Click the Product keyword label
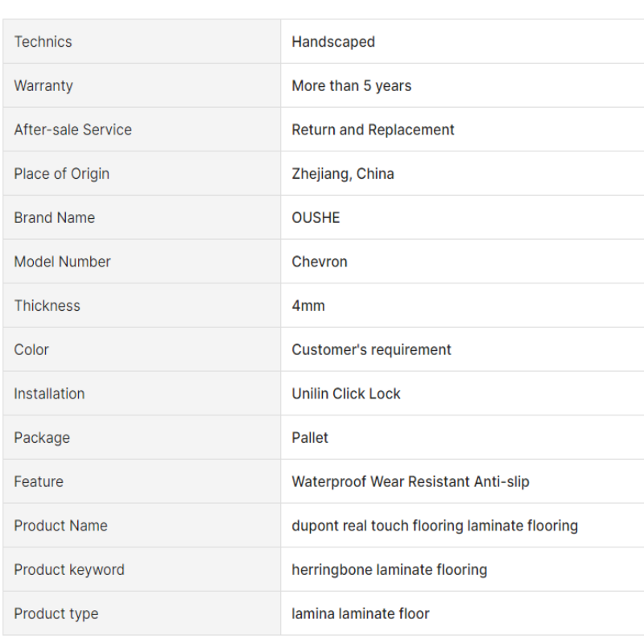This screenshot has height=644, width=644. click(69, 570)
